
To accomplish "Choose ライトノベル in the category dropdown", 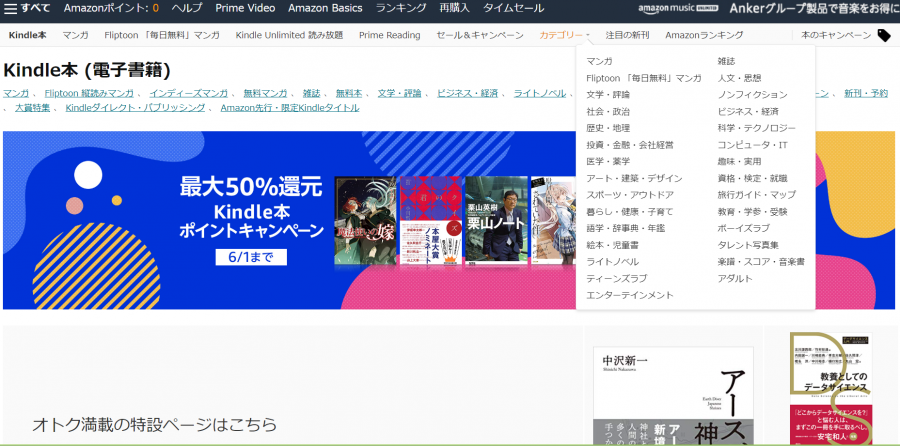I will pyautogui.click(x=612, y=262).
